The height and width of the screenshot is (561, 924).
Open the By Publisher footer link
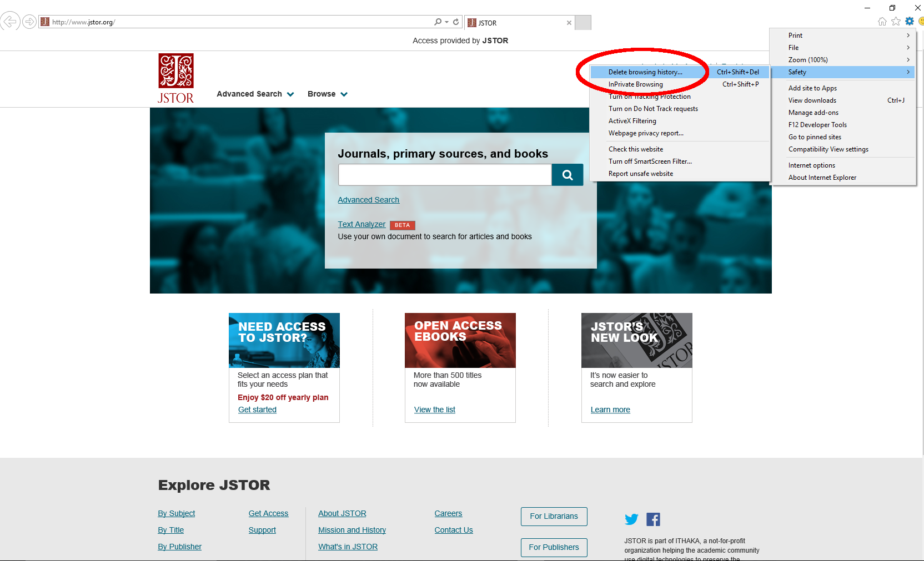click(179, 547)
